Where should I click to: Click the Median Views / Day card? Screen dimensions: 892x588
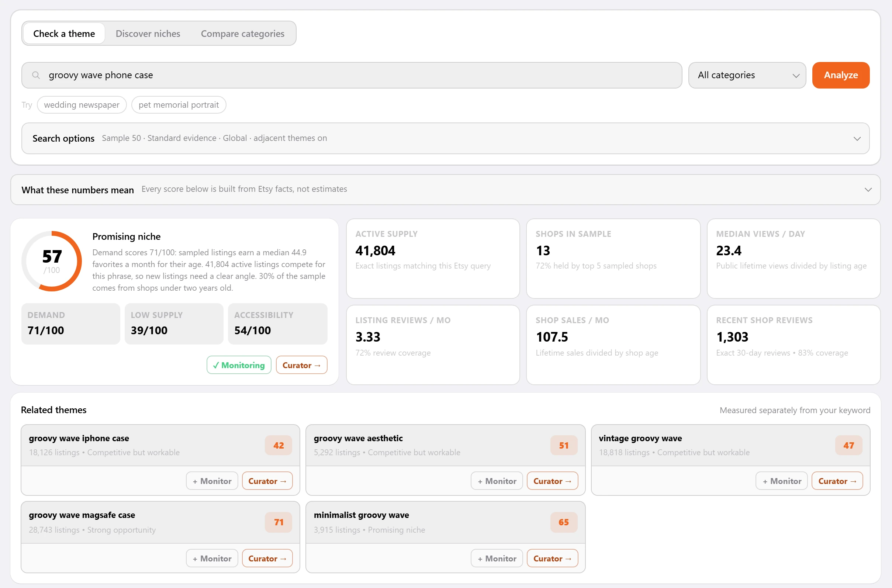coord(794,258)
